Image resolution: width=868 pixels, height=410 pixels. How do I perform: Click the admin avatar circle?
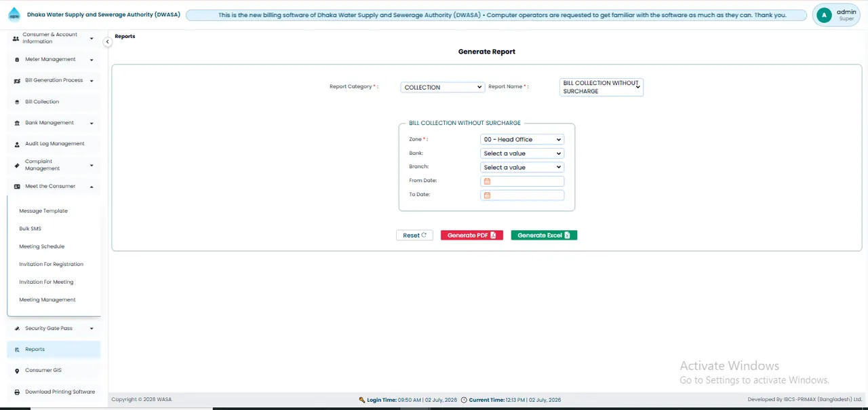coord(824,15)
